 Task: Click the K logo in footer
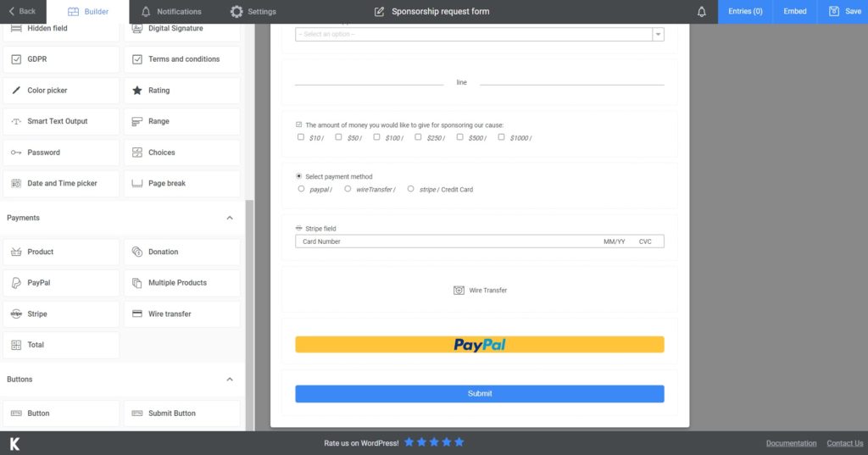coord(15,443)
